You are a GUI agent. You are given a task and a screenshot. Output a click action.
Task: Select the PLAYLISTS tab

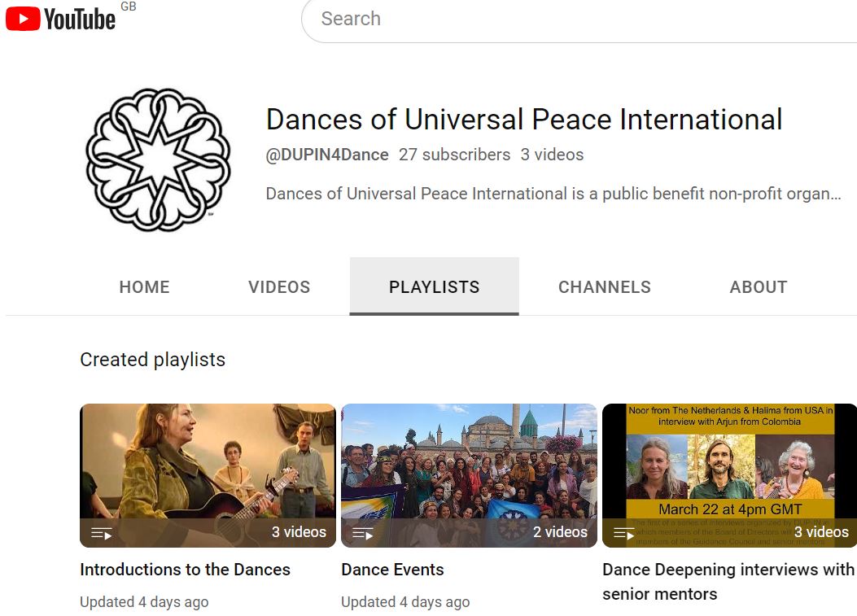click(x=434, y=287)
